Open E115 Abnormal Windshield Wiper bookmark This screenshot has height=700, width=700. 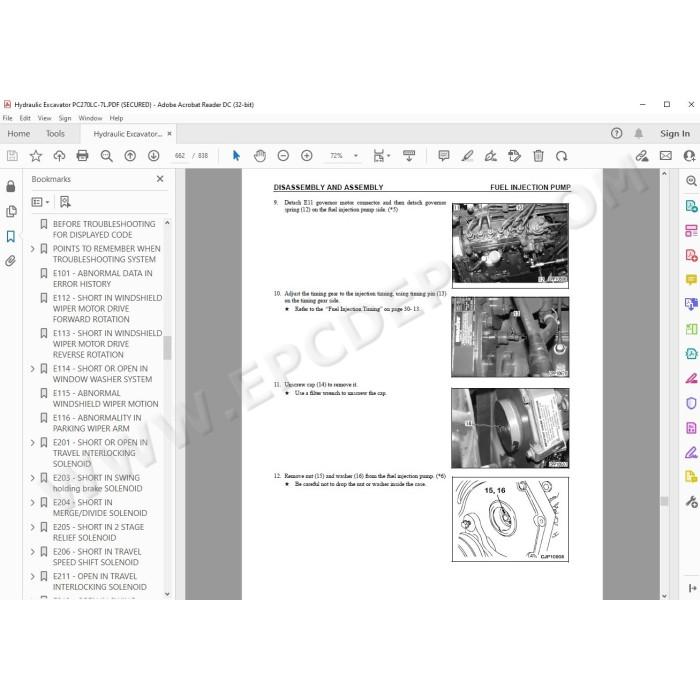click(105, 399)
